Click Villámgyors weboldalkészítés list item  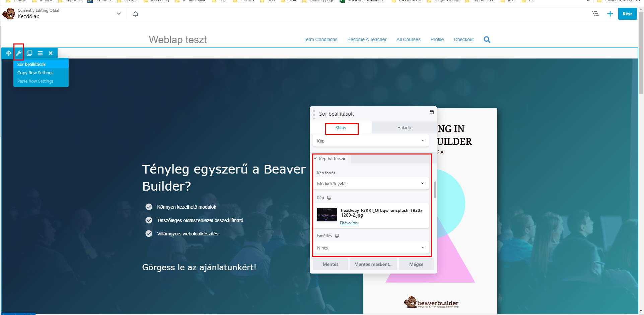pos(188,234)
